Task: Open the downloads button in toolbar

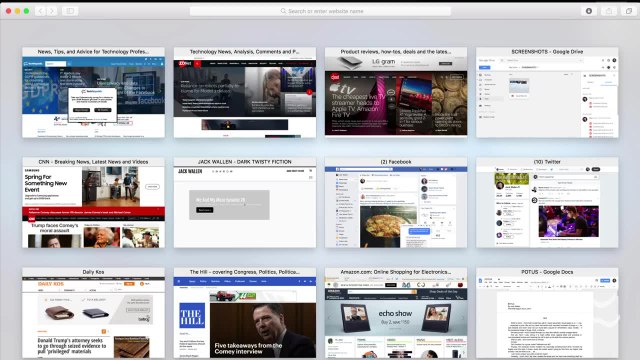Action: pyautogui.click(x=589, y=11)
